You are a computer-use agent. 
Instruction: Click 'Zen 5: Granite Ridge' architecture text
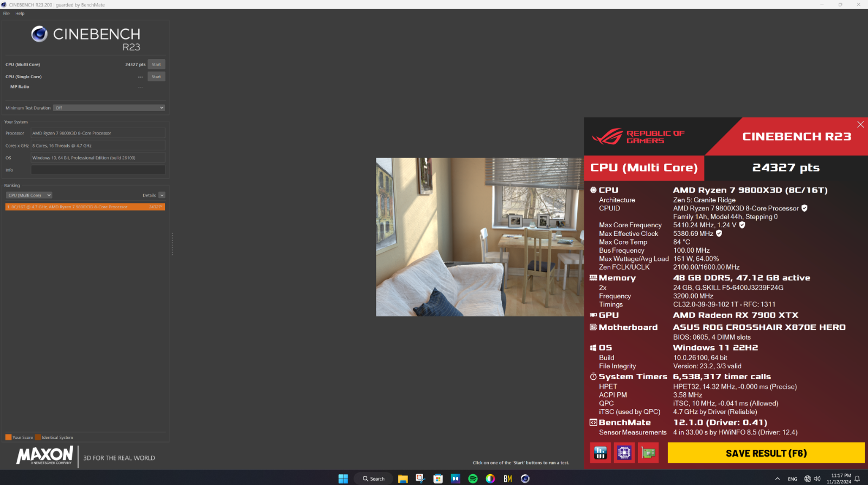coord(704,200)
